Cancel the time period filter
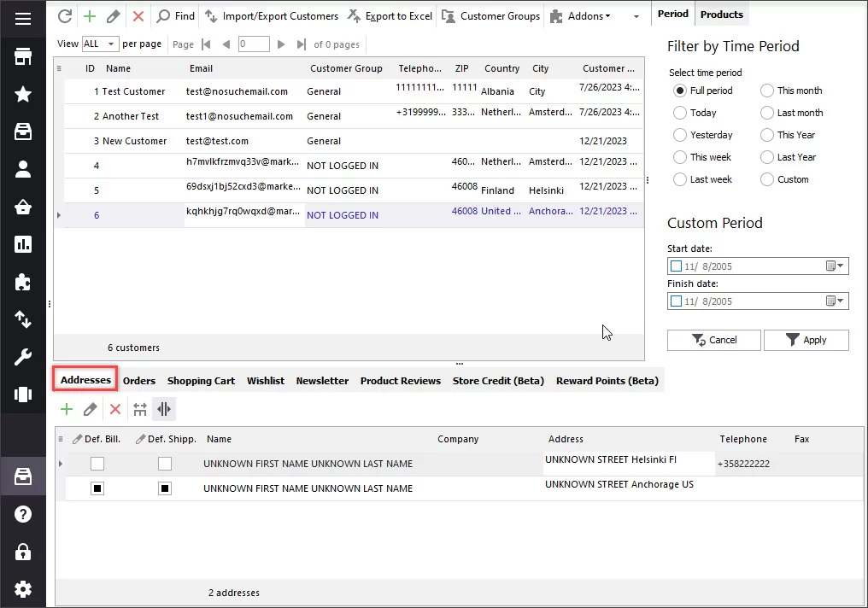Screen dimensions: 868x608 pos(713,340)
